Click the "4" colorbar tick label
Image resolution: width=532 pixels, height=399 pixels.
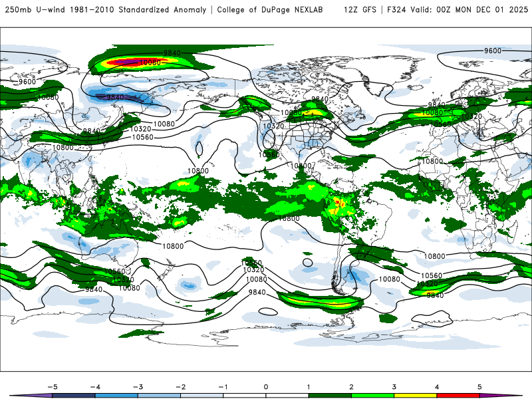pyautogui.click(x=437, y=387)
